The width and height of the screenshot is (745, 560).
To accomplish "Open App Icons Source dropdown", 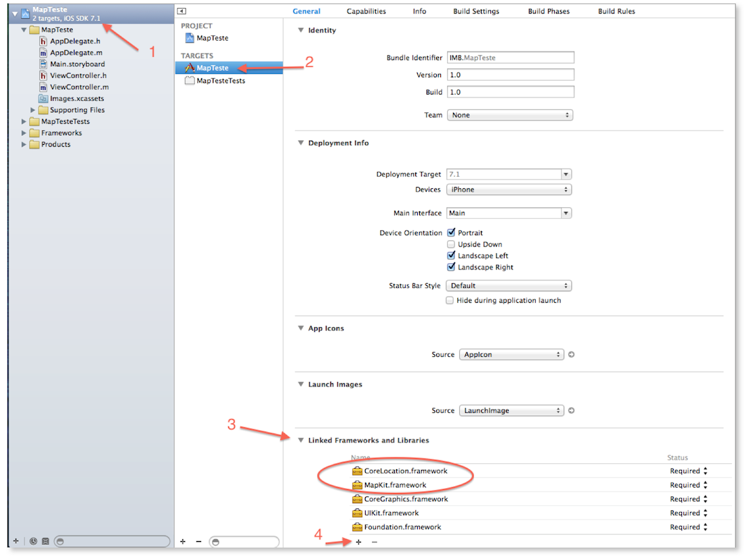I will coord(512,354).
